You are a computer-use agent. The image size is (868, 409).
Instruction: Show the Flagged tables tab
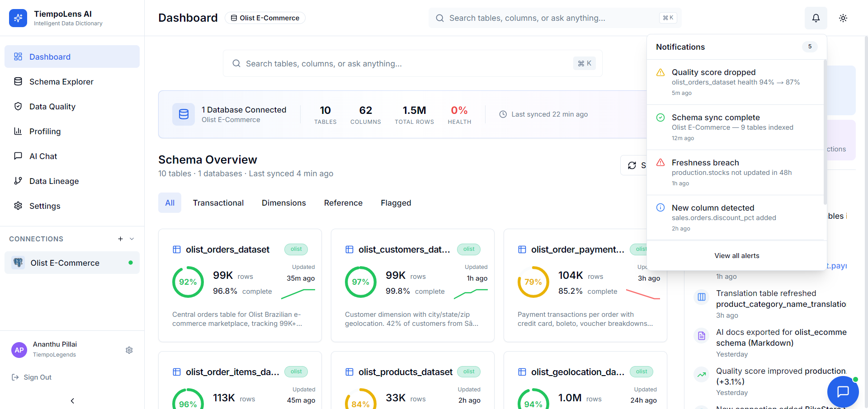coord(396,203)
